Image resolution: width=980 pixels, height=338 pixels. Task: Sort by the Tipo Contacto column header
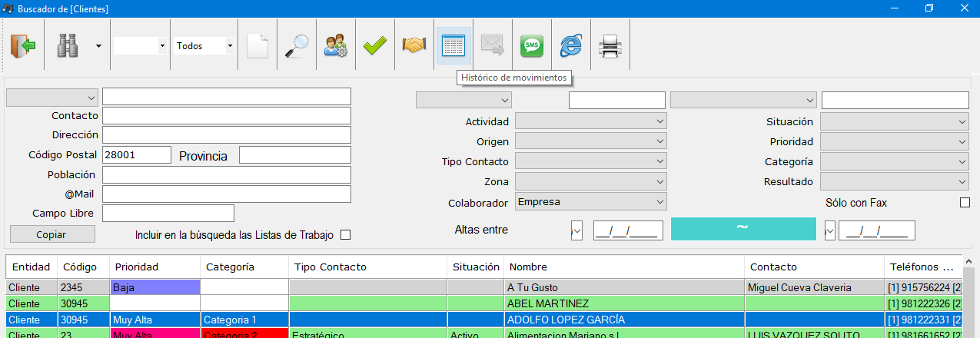[368, 267]
